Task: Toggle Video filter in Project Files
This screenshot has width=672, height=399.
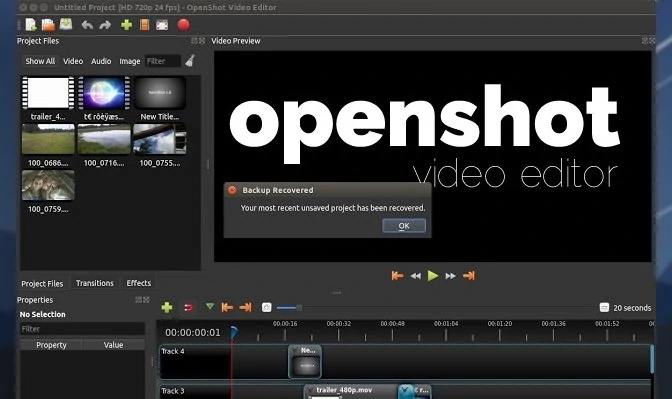Action: [x=73, y=61]
